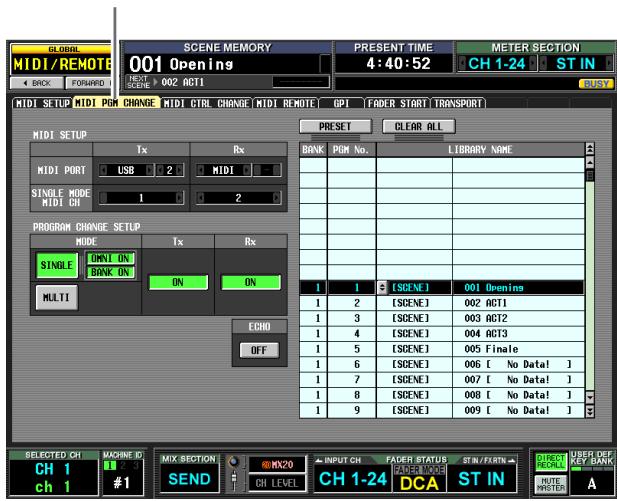Click ST IN/FXRTN ST IN display
Image resolution: width=617 pixels, height=501 pixels.
(481, 479)
